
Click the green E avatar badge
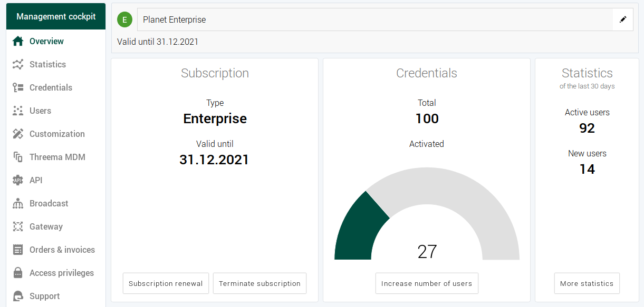point(124,20)
